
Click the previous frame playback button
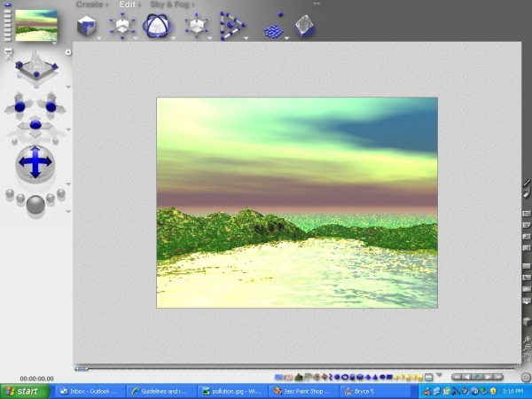[x=467, y=377]
